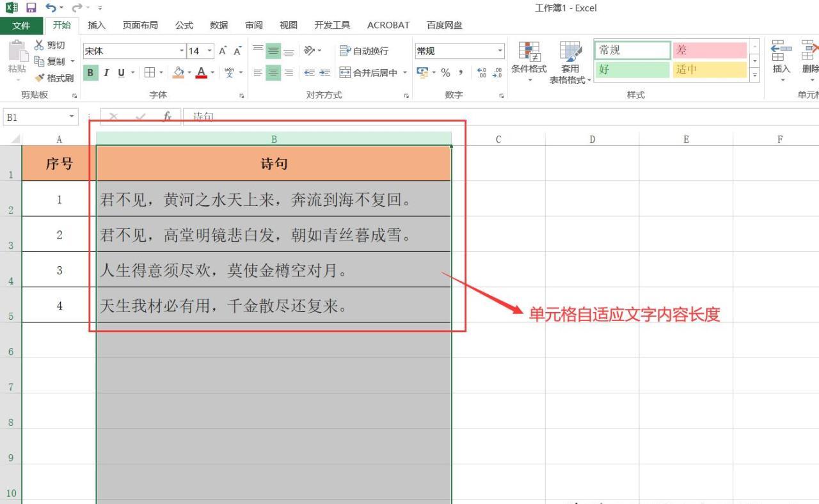
Task: Open the ACROBAT tab
Action: pos(388,25)
